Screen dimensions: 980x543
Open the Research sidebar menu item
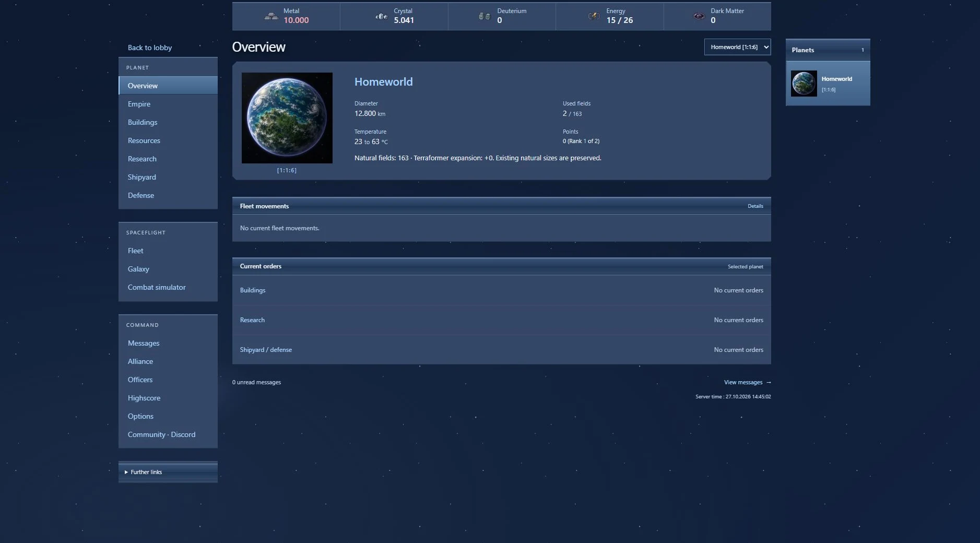click(x=168, y=159)
